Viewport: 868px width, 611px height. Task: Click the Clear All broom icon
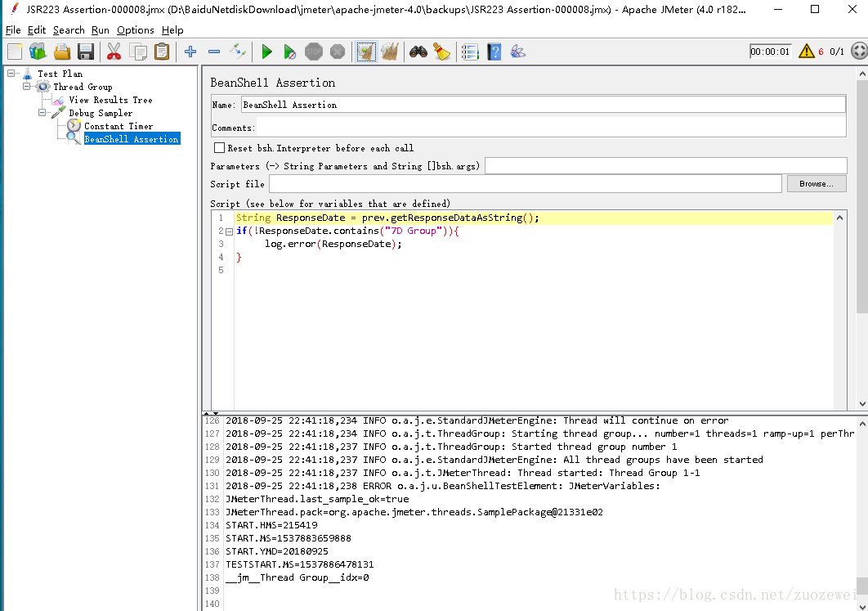click(389, 52)
